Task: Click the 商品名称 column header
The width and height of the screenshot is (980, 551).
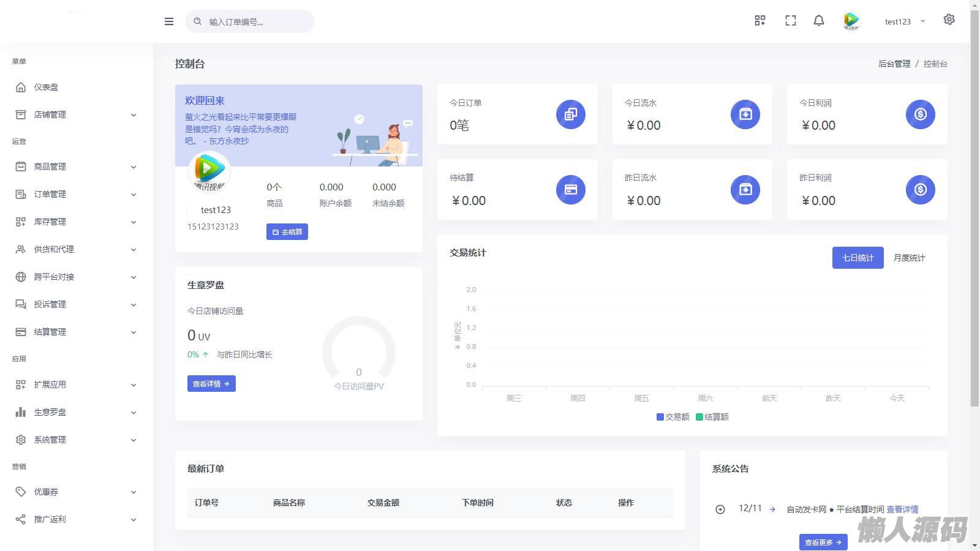Action: [289, 503]
